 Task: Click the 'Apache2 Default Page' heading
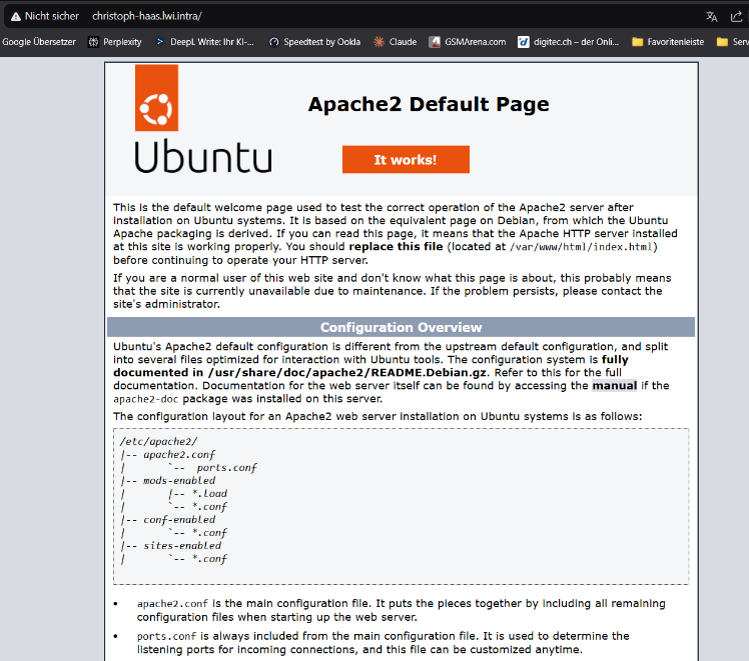coord(428,104)
